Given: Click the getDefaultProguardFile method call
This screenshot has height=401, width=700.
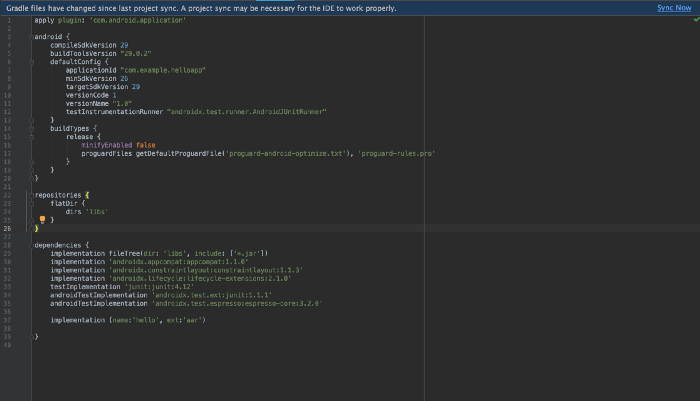Looking at the screenshot, I should (179, 154).
